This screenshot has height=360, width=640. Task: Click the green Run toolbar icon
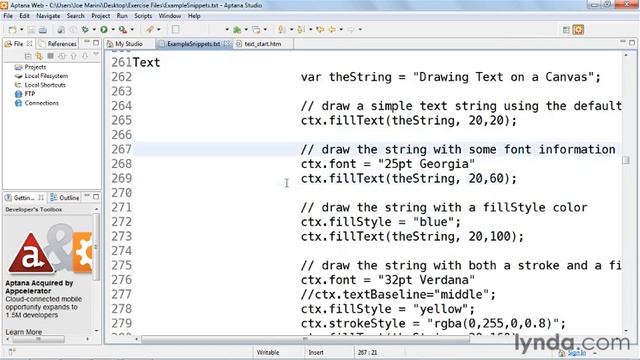[x=104, y=29]
